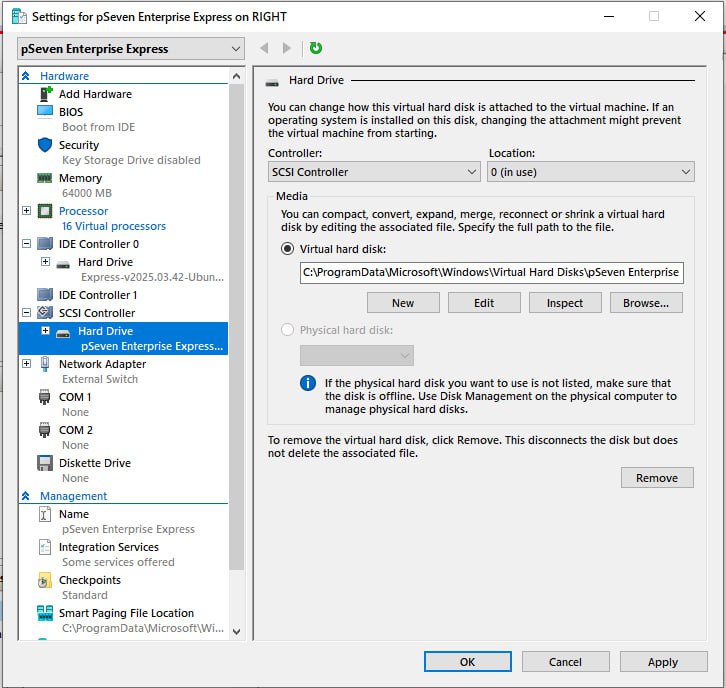
Task: Click the Browse... button
Action: point(645,303)
